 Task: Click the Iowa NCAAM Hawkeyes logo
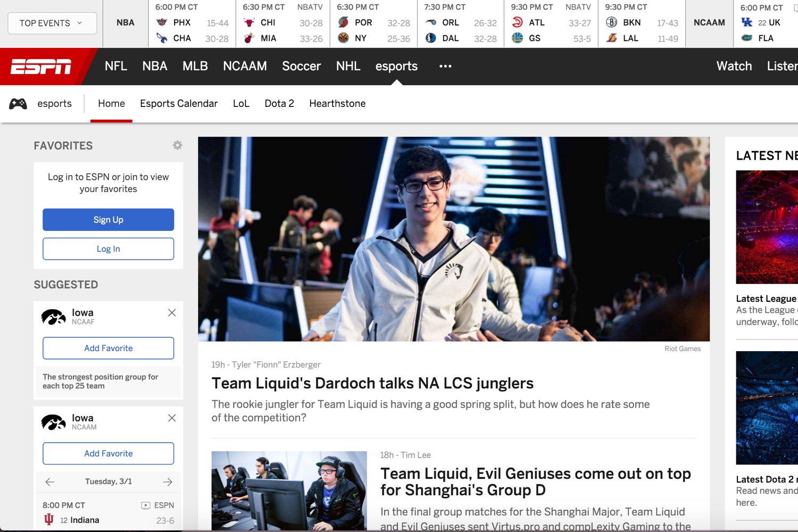(53, 422)
